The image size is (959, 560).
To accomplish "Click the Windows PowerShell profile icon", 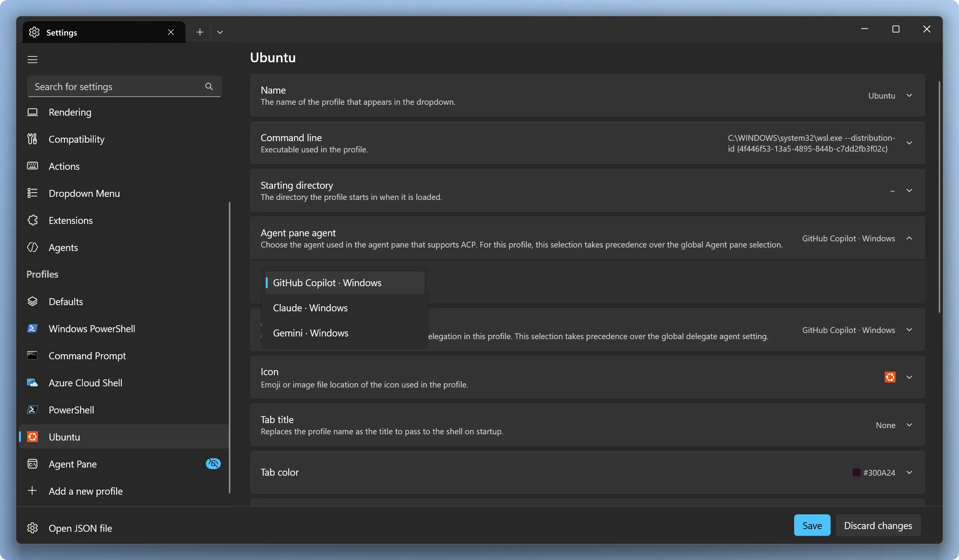I will 32,328.
